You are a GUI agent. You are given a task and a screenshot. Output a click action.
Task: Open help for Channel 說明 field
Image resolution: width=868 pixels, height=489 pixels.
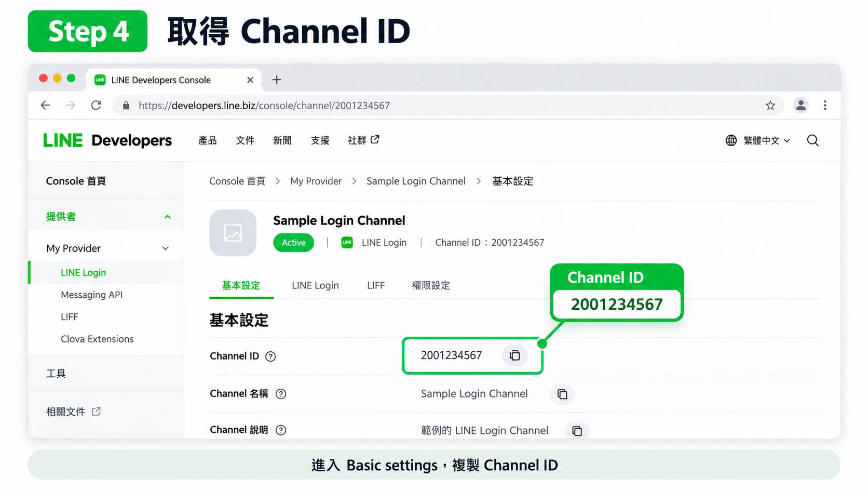pyautogui.click(x=281, y=430)
